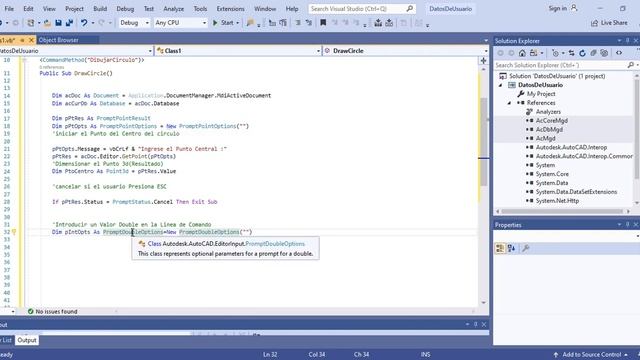The height and width of the screenshot is (360, 640).
Task: Click the Alphabetical sort icon in Properties
Action: point(511,248)
